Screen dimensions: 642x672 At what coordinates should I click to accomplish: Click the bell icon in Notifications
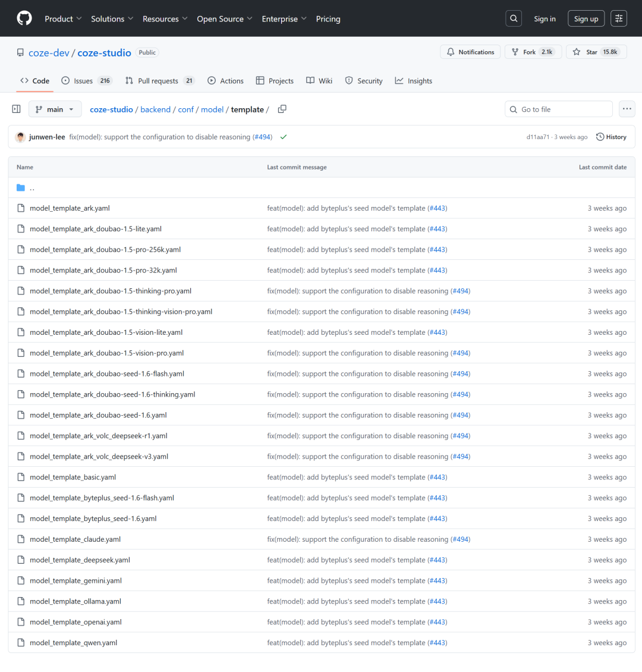(450, 52)
